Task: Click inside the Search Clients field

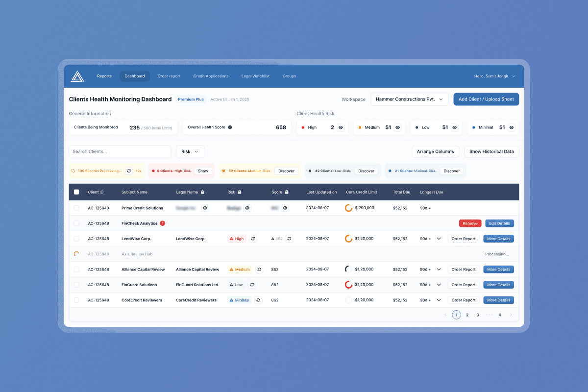Action: coord(120,152)
